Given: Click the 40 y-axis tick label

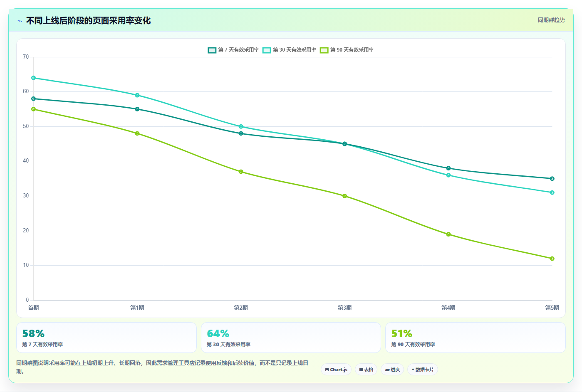Looking at the screenshot, I should (x=26, y=161).
